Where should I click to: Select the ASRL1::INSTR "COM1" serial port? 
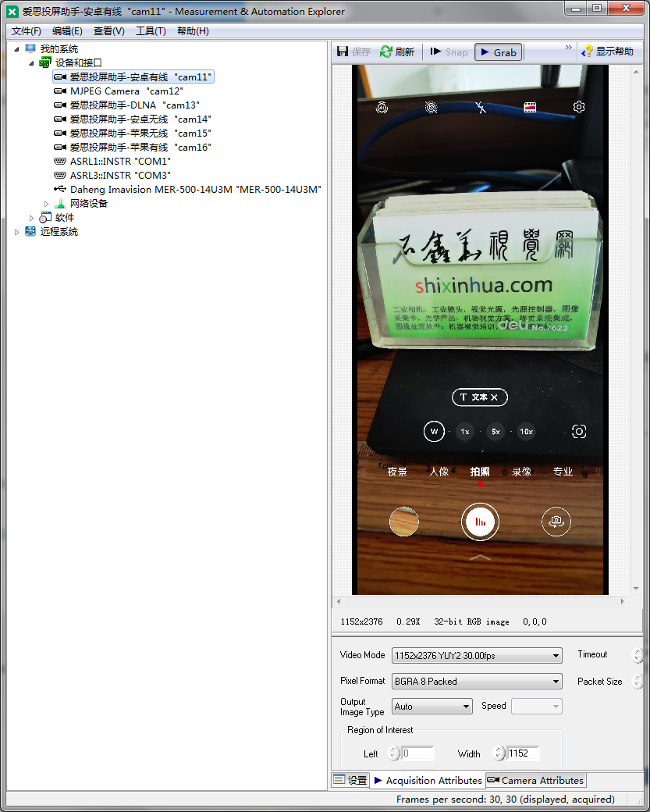pos(113,161)
